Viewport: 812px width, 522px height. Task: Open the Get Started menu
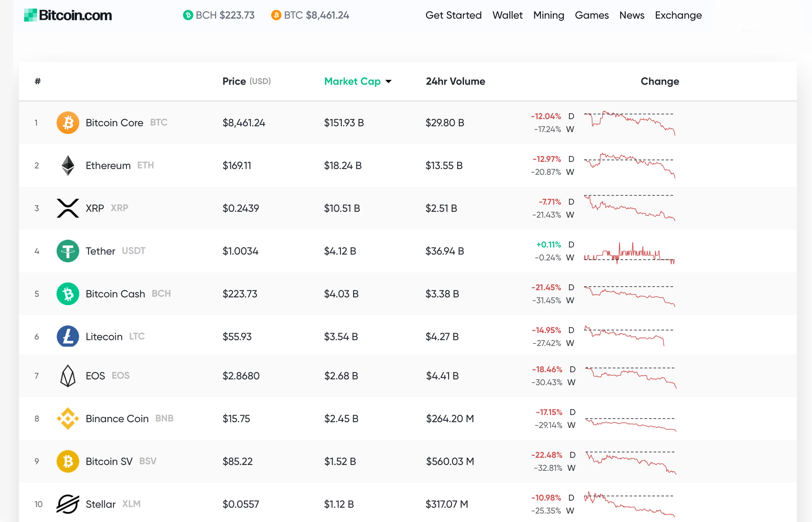point(454,15)
